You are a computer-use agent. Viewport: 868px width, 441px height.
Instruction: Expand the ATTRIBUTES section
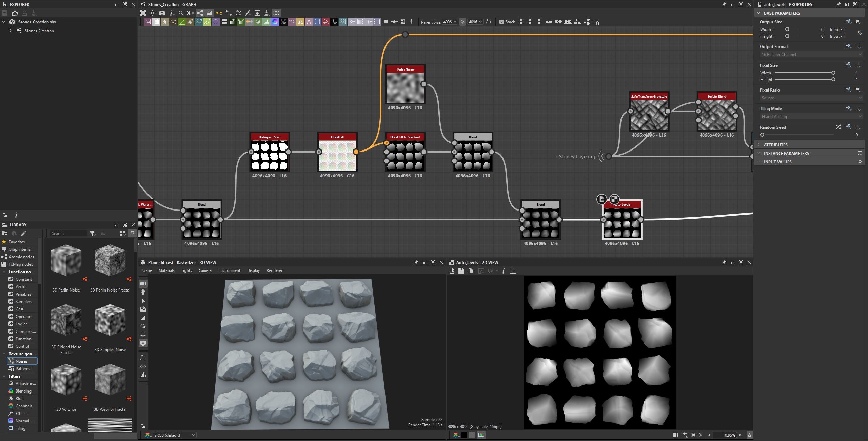759,145
